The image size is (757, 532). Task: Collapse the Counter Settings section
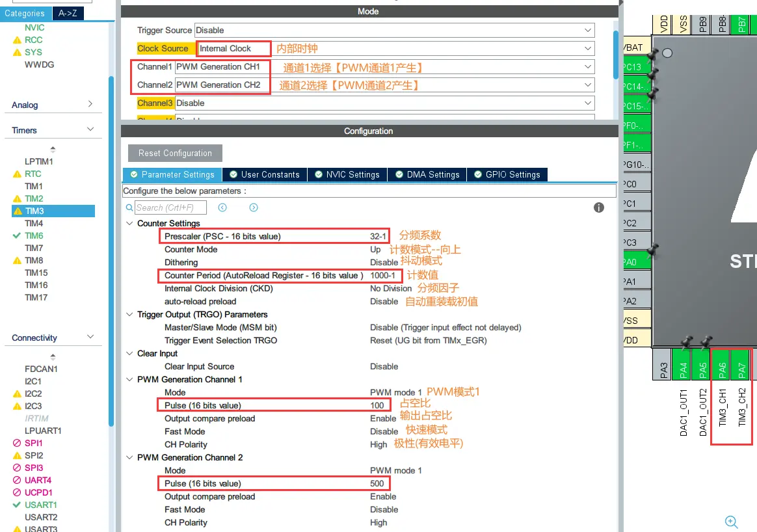(x=129, y=223)
